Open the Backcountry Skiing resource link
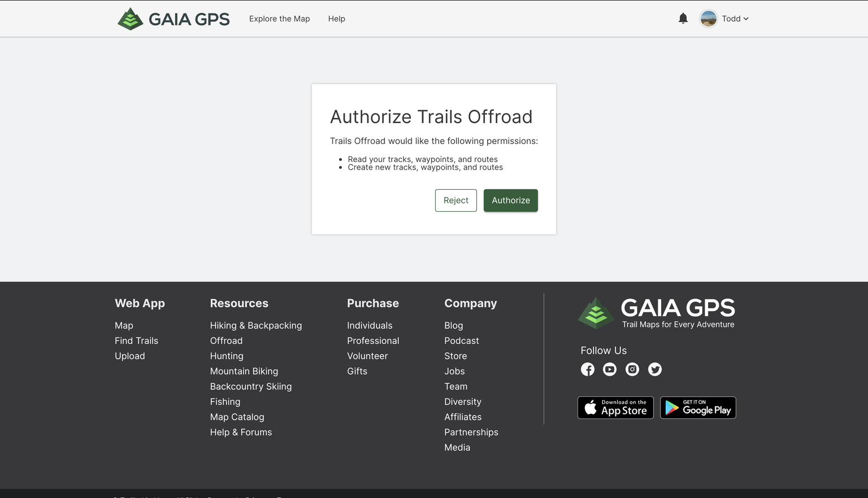Screen dimensions: 868x498 coord(251,387)
